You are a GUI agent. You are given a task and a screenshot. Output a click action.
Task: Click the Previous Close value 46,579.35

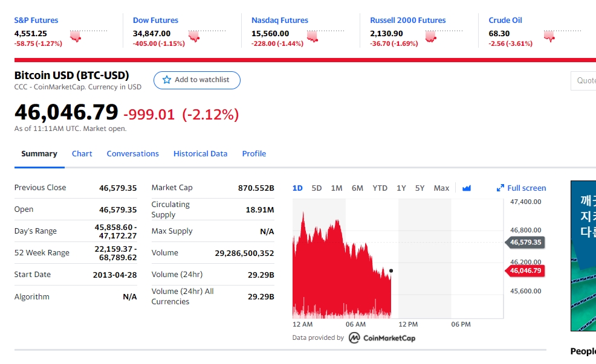pyautogui.click(x=118, y=188)
